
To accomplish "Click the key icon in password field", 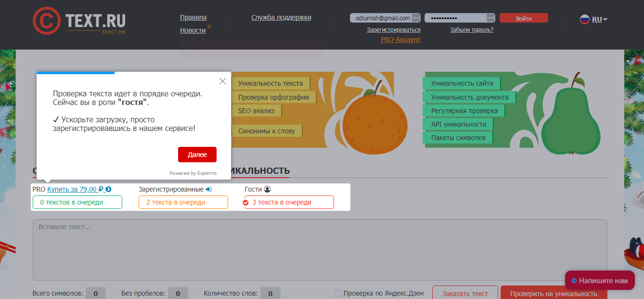I will pos(490,18).
